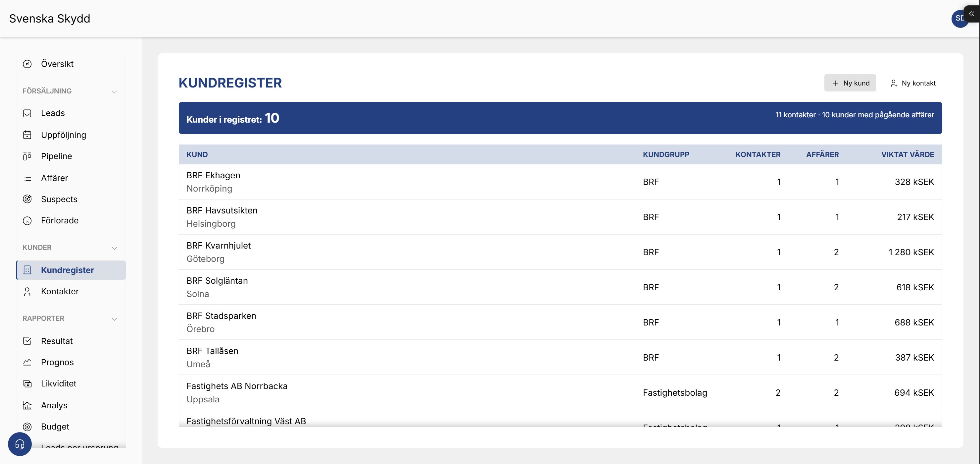Open customer BRF Havsutsikten
This screenshot has width=980, height=464.
click(x=561, y=217)
